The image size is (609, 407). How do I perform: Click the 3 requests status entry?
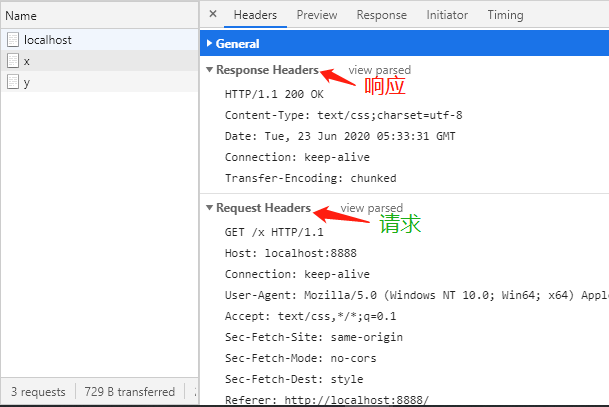(38, 392)
